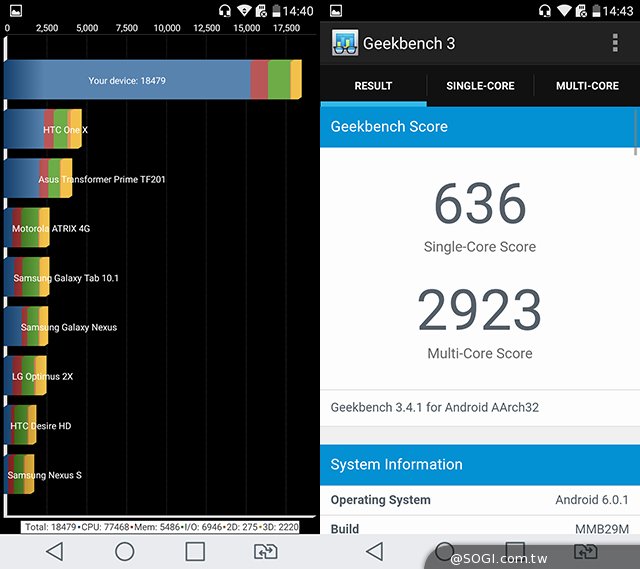Tap the 14:40 clock in left status bar
This screenshot has height=569, width=640.
(x=298, y=11)
